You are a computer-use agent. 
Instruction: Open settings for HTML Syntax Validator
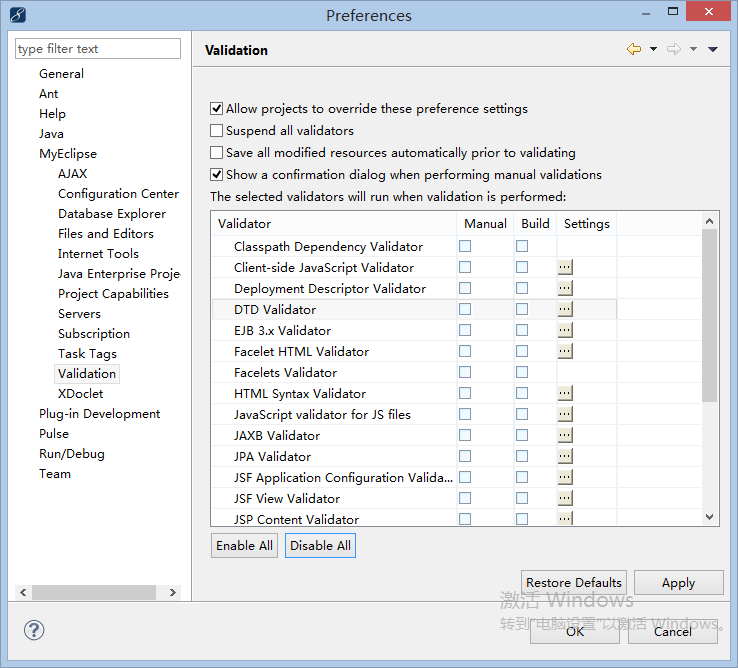click(x=565, y=393)
